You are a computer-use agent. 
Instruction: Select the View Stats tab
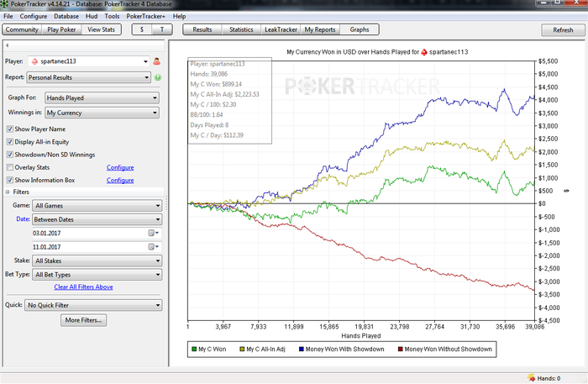102,29
